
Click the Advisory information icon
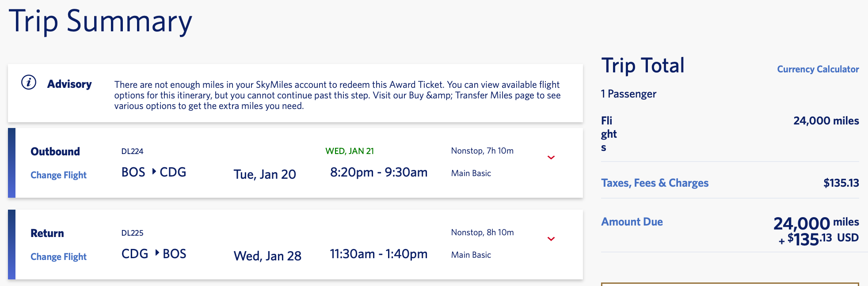29,83
